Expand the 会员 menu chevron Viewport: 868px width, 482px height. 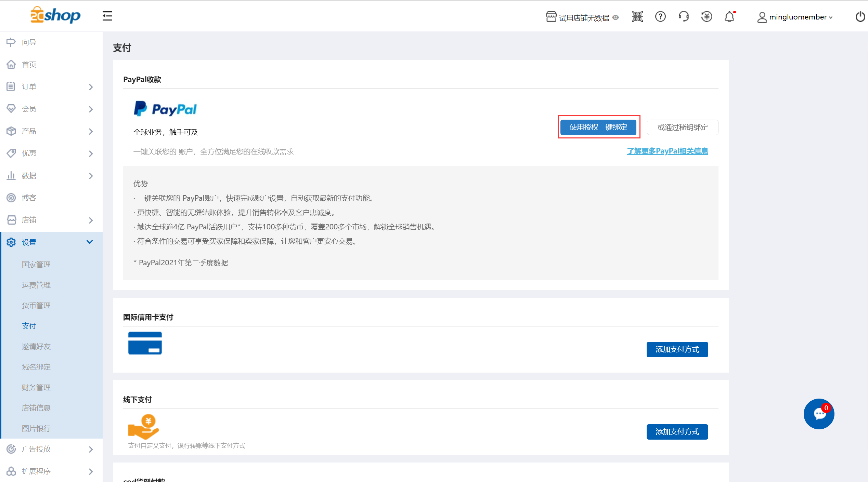91,109
